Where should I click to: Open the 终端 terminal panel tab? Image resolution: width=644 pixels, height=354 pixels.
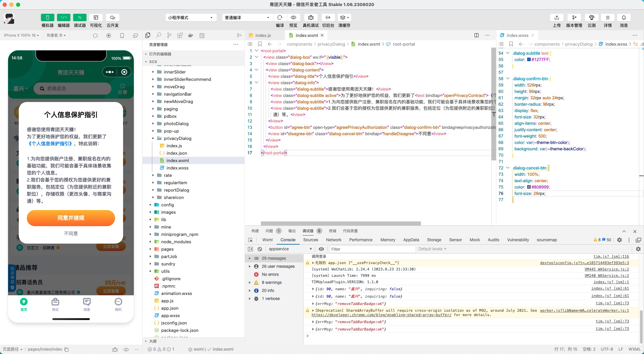pyautogui.click(x=332, y=231)
